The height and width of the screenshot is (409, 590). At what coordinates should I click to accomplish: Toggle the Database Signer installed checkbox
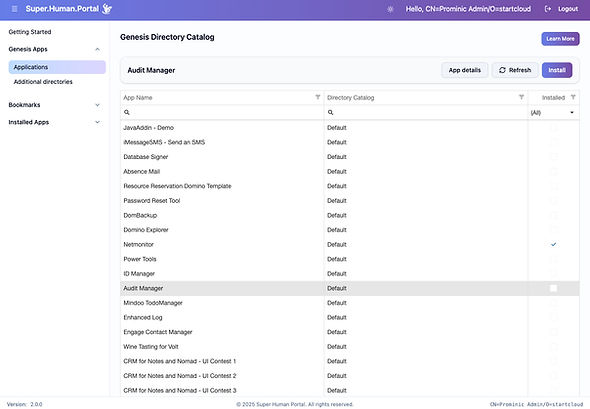coord(554,157)
